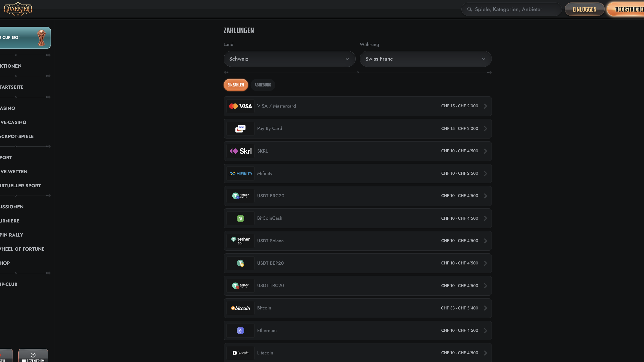644x362 pixels.
Task: Open the Live-Casino menu item
Action: click(x=13, y=122)
